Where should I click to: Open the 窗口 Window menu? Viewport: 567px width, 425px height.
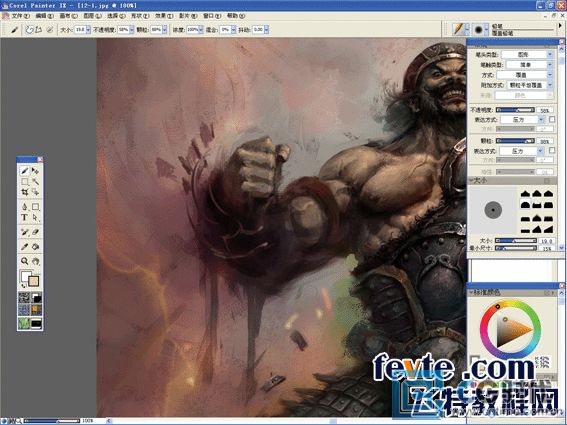pos(212,16)
